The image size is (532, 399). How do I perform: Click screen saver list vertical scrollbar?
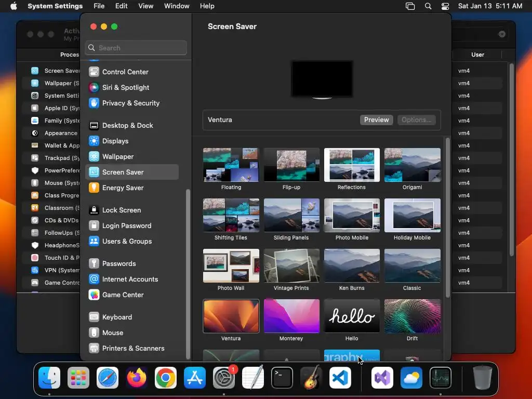pyautogui.click(x=447, y=218)
